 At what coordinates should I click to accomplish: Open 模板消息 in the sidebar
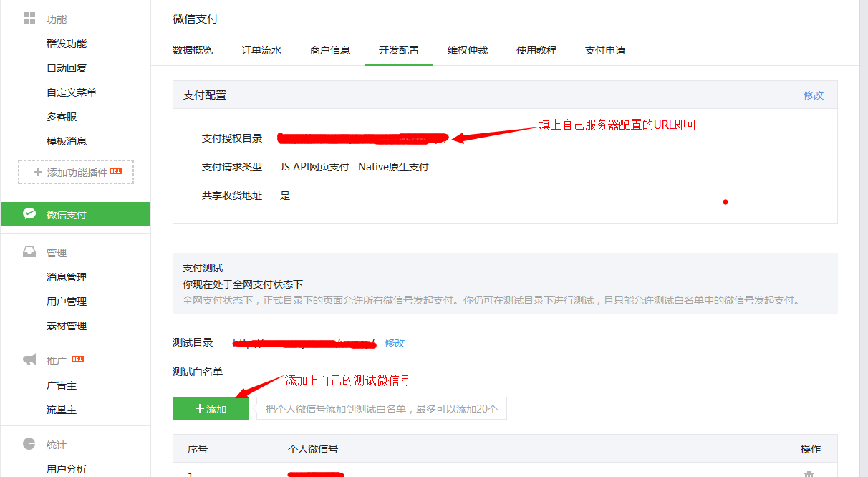coord(67,141)
